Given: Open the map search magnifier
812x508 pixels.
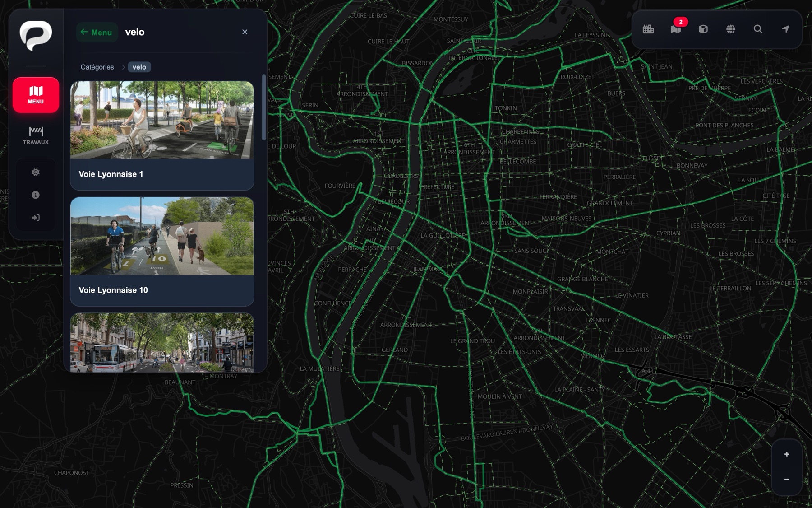Looking at the screenshot, I should pyautogui.click(x=758, y=29).
